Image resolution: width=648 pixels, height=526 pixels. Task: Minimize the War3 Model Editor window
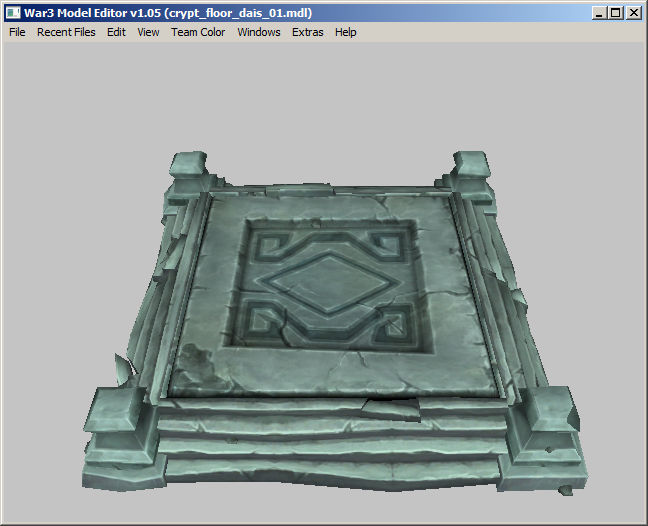[599, 13]
